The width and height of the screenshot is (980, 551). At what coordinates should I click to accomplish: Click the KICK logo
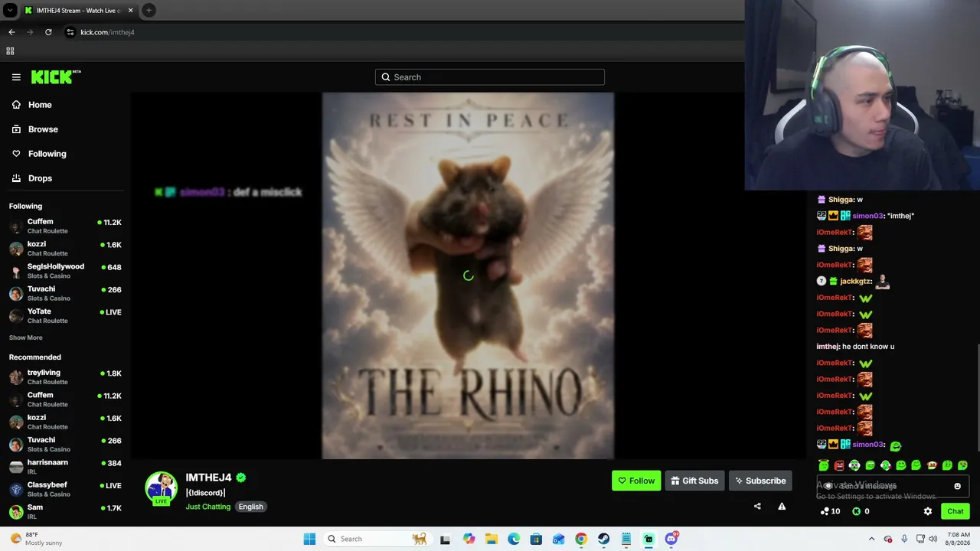click(x=56, y=77)
